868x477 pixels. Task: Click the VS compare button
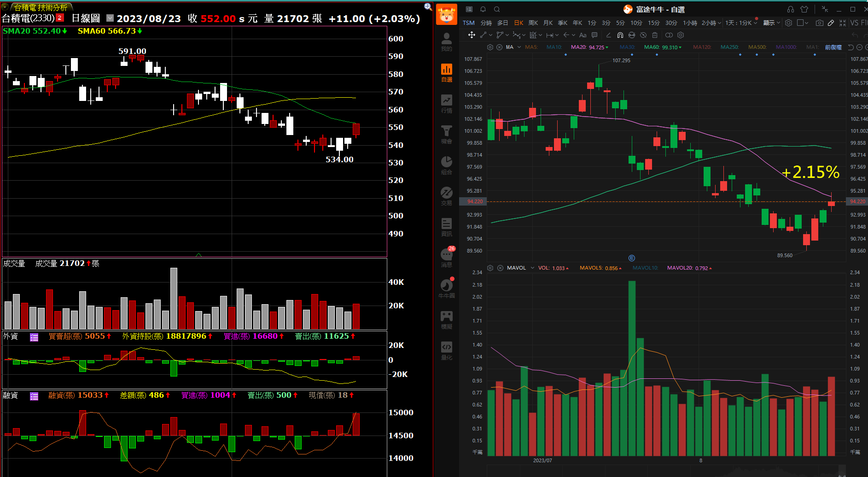click(x=854, y=23)
